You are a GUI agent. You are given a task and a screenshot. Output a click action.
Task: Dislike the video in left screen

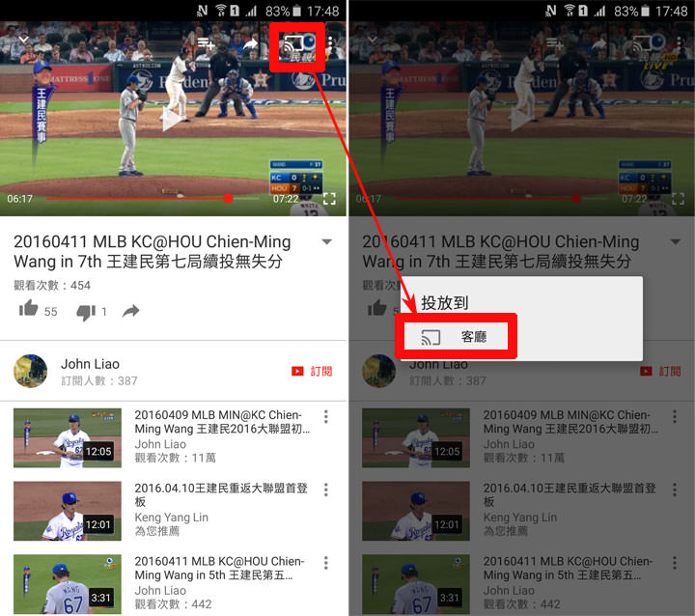click(86, 312)
